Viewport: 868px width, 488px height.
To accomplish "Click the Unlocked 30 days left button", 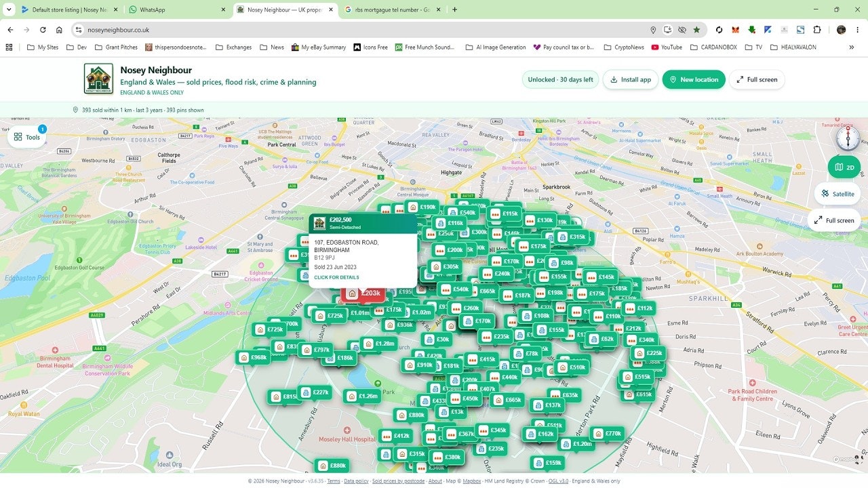I will click(560, 79).
